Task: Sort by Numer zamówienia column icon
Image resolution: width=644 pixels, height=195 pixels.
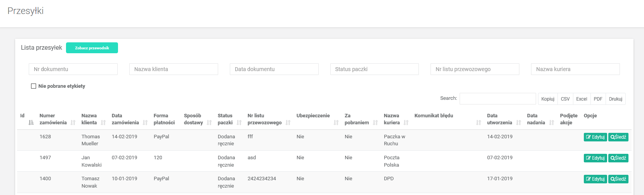Action: (73, 123)
